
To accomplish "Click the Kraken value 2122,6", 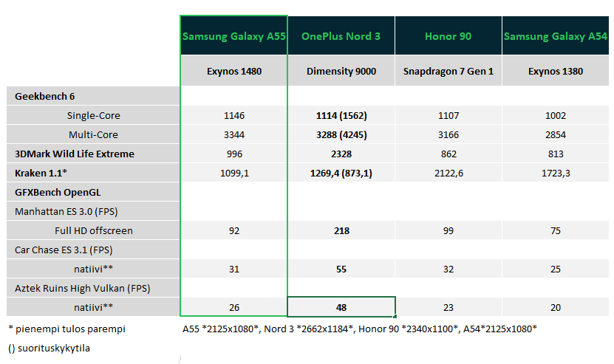I will tap(448, 173).
